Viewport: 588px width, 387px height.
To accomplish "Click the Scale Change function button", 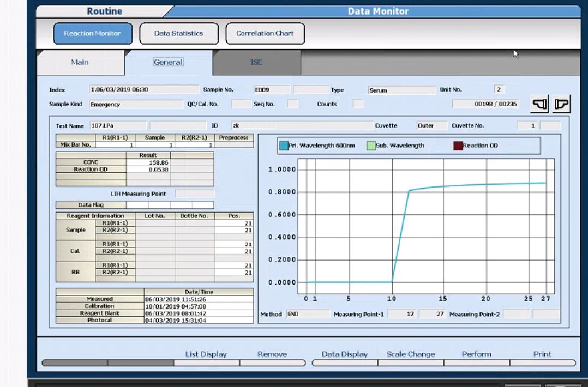I will point(411,362).
